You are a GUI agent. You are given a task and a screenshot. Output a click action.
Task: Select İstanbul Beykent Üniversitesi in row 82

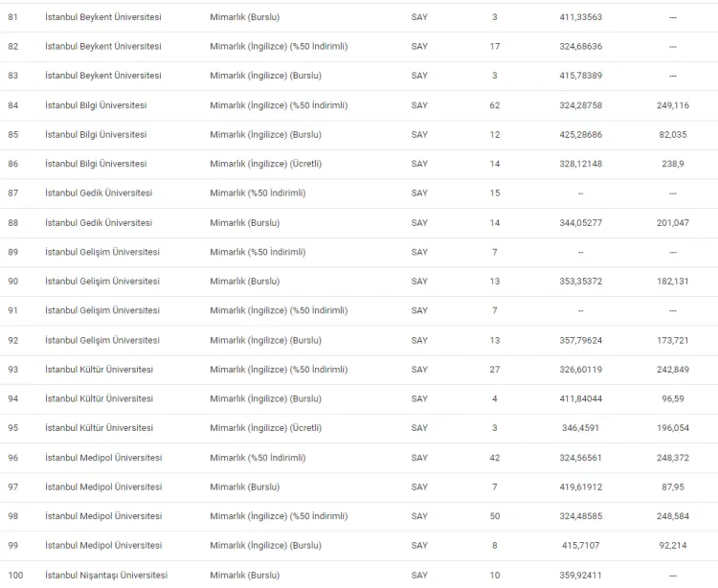[x=102, y=47]
